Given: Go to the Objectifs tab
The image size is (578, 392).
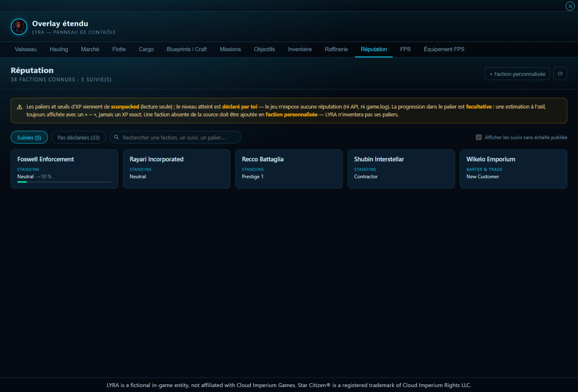Looking at the screenshot, I should 265,49.
